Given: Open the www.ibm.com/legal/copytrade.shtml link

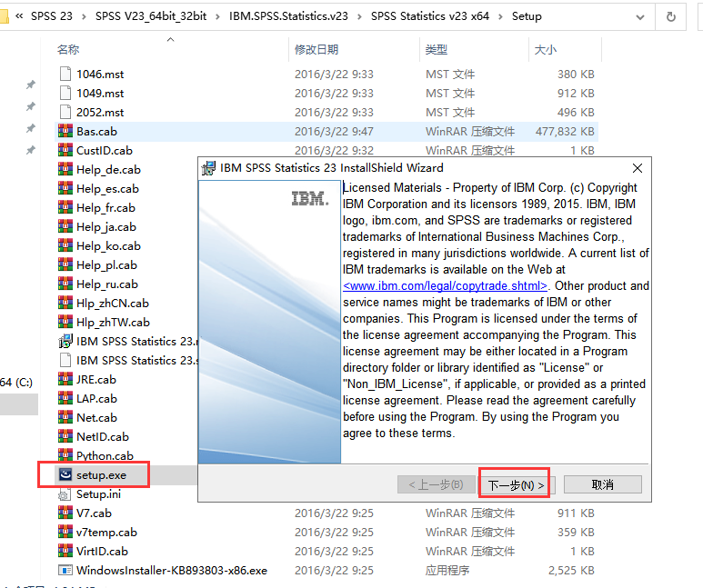Looking at the screenshot, I should (445, 285).
